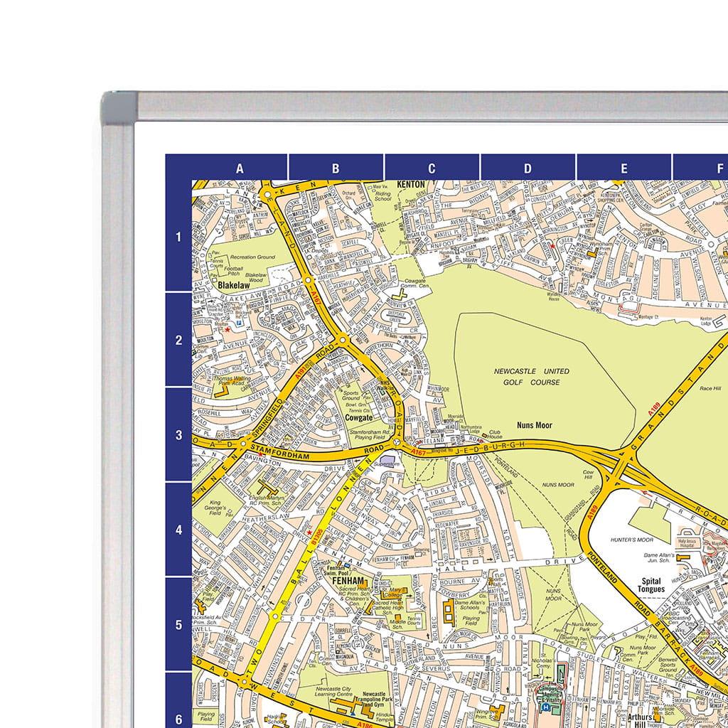Click the Dame Allan's Schools label

pos(470,604)
